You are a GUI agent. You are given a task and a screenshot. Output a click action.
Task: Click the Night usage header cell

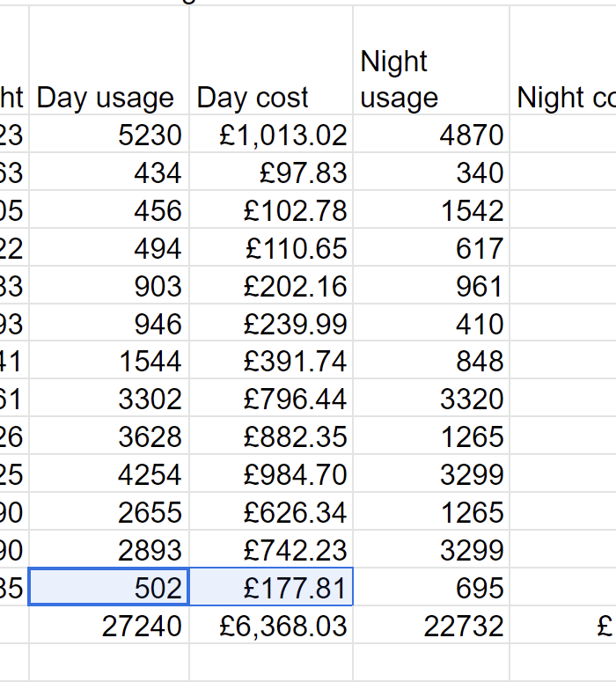(431, 79)
